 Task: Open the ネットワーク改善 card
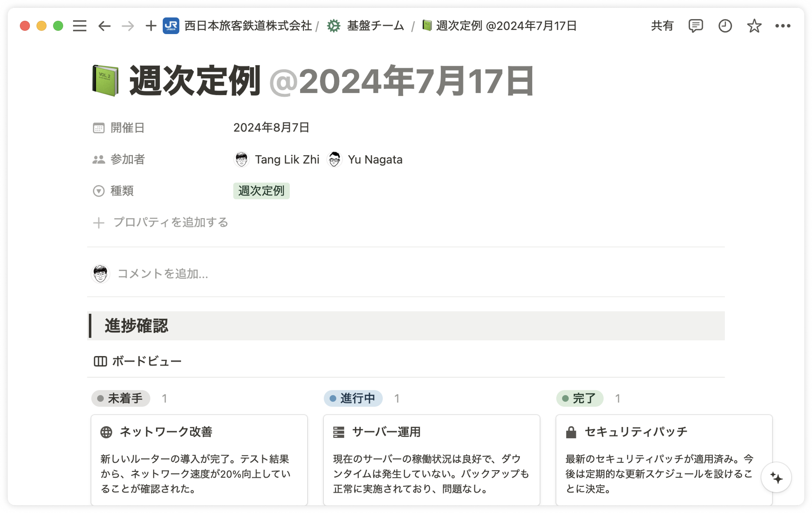[x=199, y=458]
